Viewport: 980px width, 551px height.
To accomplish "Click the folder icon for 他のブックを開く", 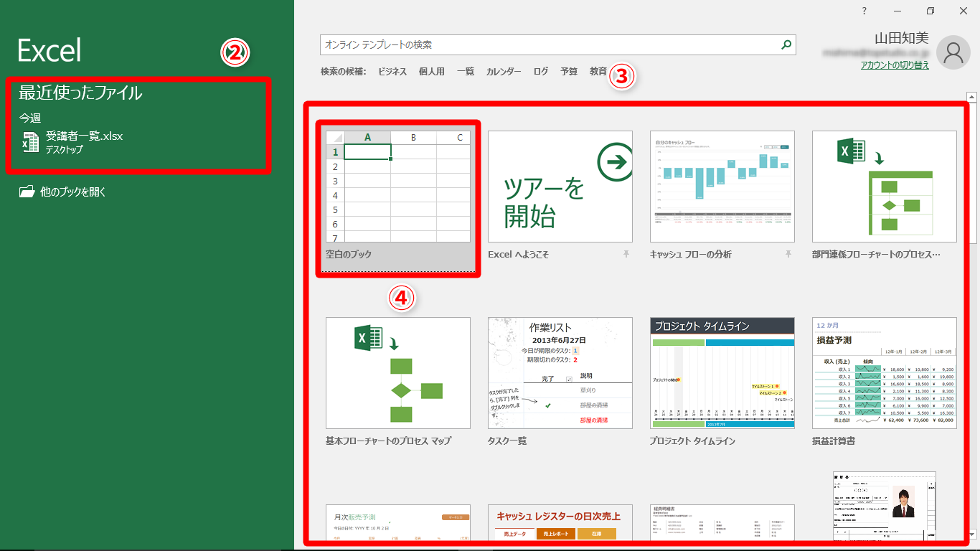I will [27, 192].
